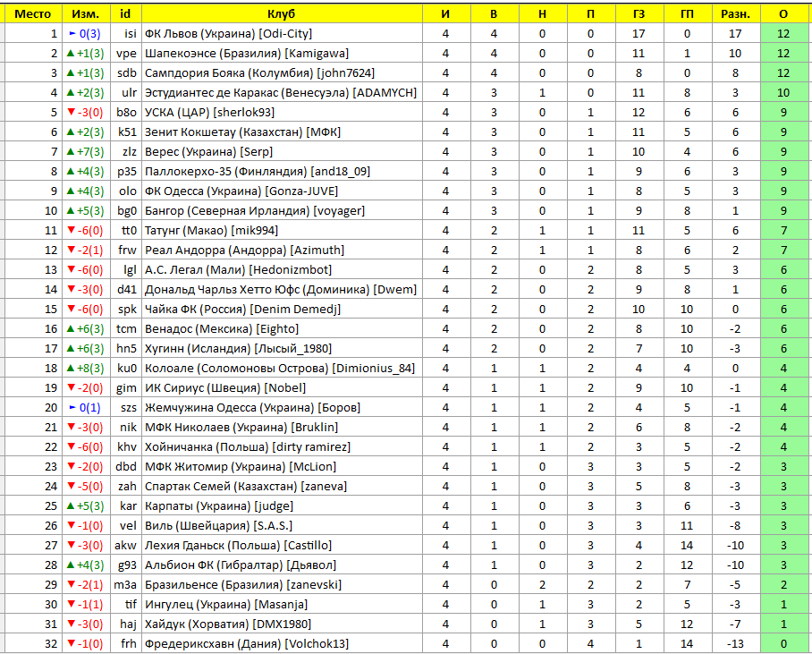Image resolution: width=812 pixels, height=654 pixels.
Task: Click the "+7(3)" change cell for Верес
Action: click(x=86, y=152)
